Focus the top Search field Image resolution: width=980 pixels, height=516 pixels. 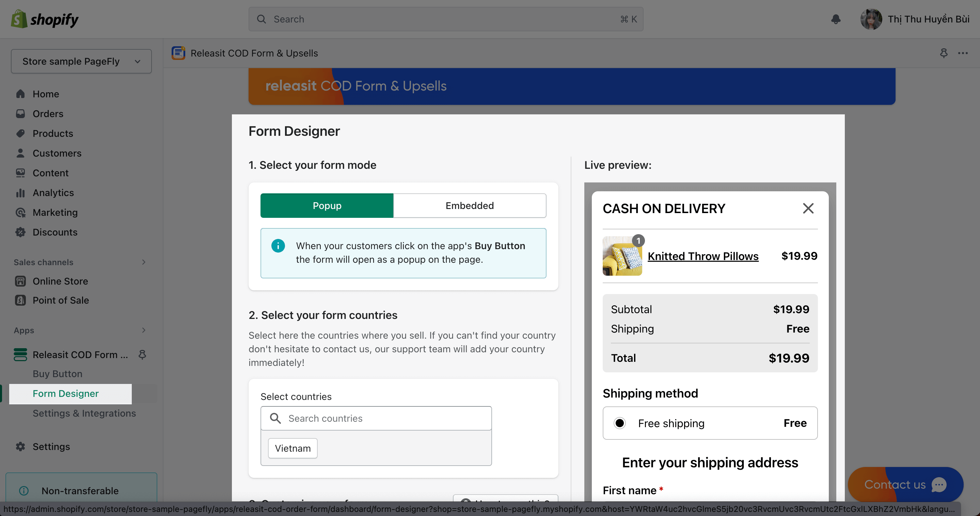pyautogui.click(x=446, y=19)
